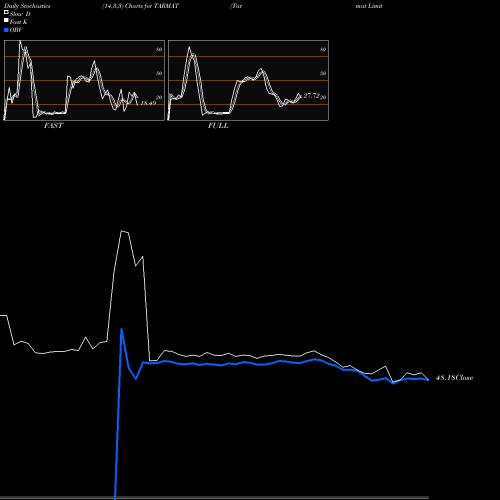500x500 pixels.
Task: Open the FAST stochastic chart panel
Action: click(84, 80)
